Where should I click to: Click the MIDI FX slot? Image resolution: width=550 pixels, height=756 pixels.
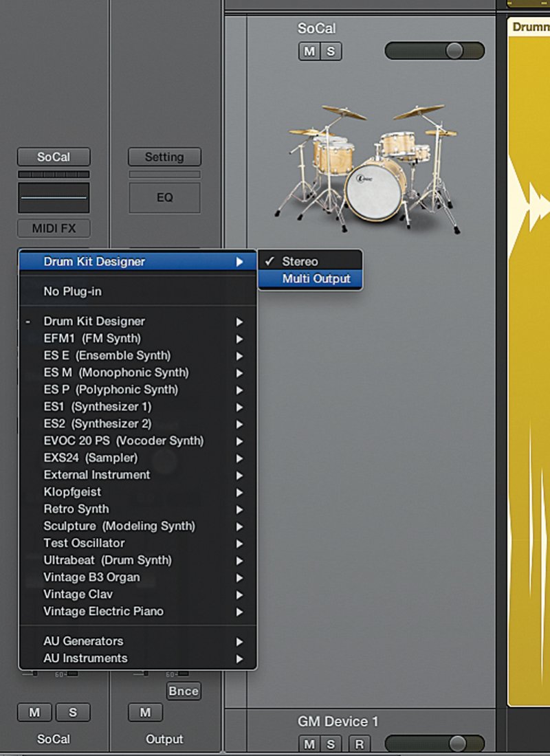54,228
